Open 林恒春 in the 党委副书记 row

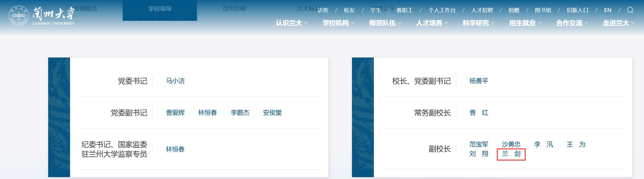207,112
